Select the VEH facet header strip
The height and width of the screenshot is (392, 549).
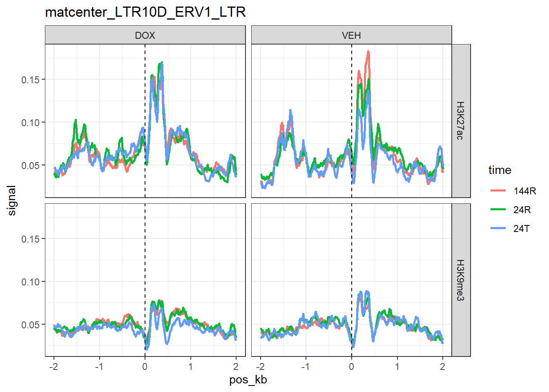(x=351, y=35)
